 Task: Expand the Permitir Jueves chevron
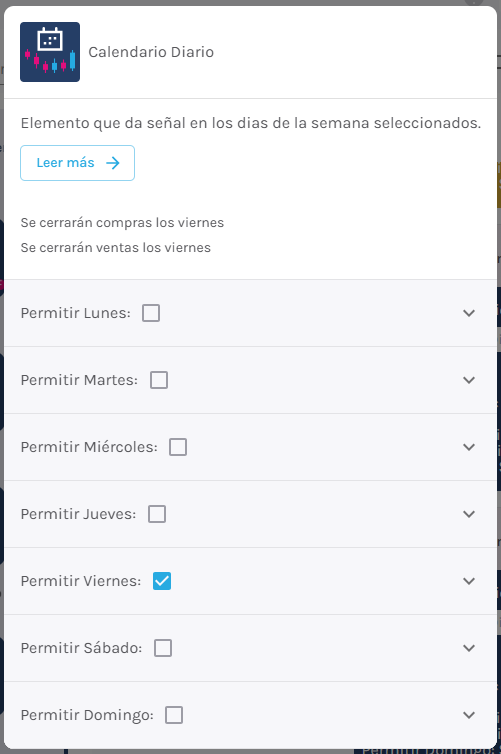[x=469, y=514]
